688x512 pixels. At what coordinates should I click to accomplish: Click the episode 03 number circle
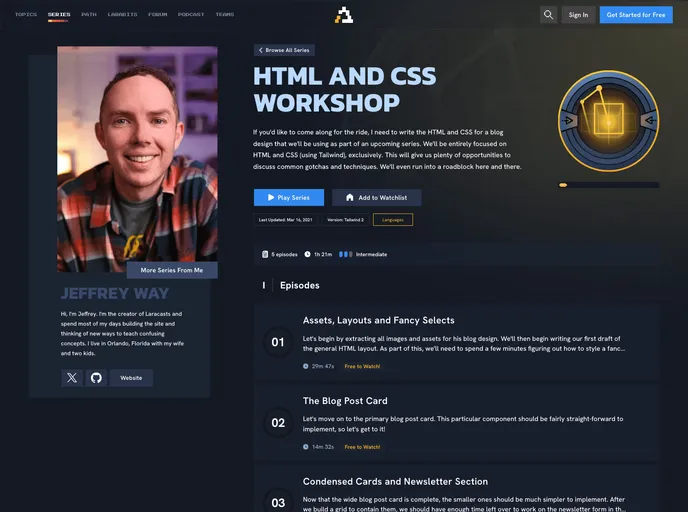point(278,502)
